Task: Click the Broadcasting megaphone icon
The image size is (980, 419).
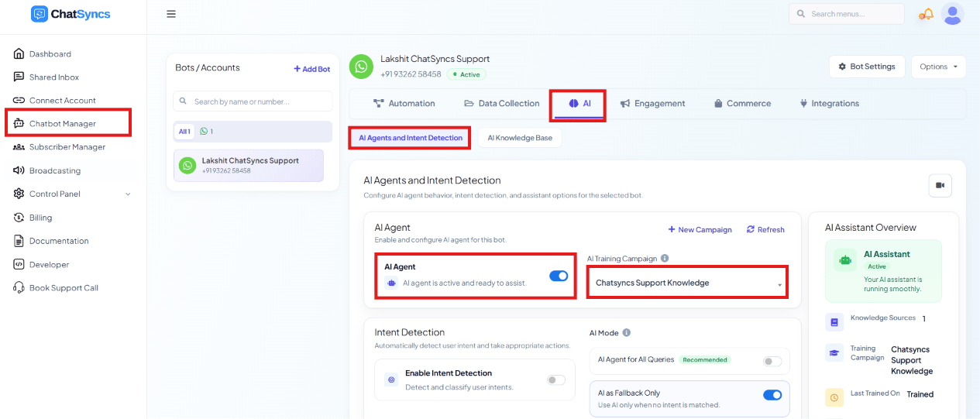Action: click(x=19, y=170)
